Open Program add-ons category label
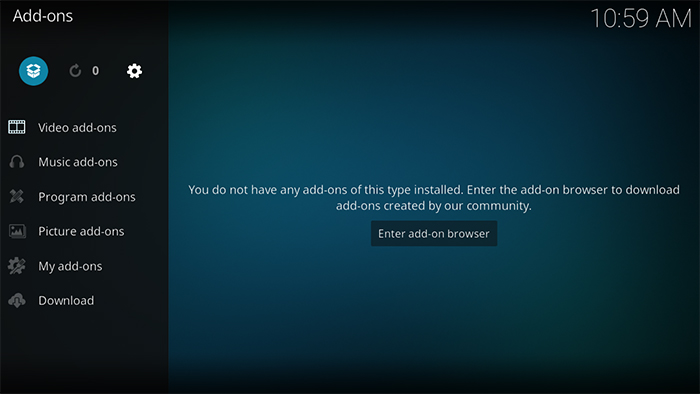Image resolution: width=700 pixels, height=394 pixels. pyautogui.click(x=87, y=197)
